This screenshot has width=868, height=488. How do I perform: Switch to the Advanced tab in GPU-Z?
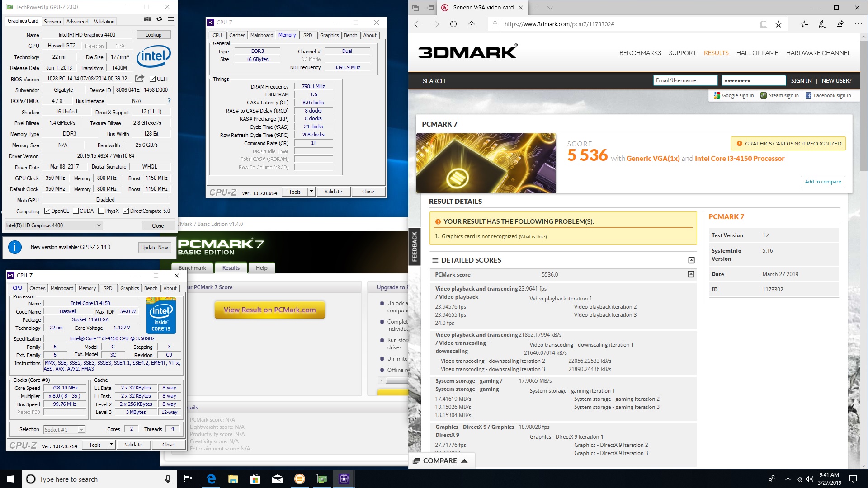tap(77, 22)
